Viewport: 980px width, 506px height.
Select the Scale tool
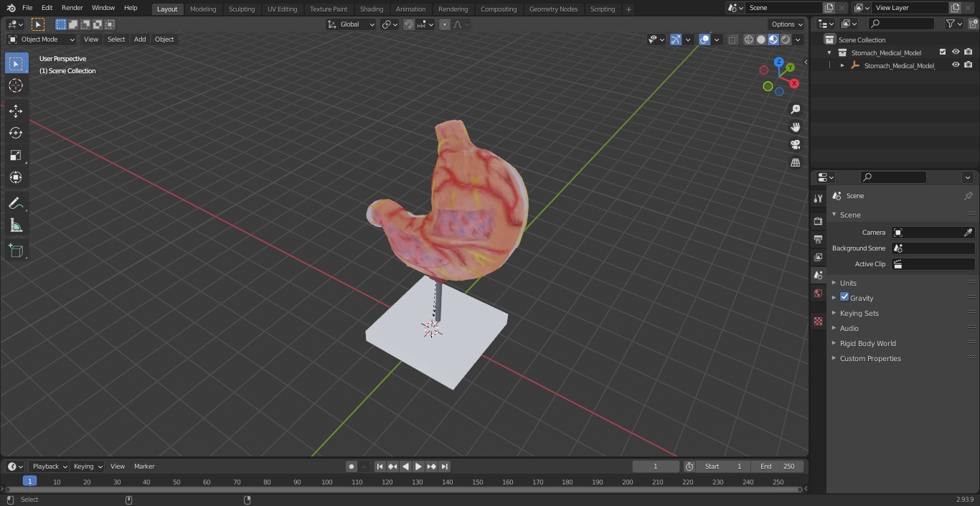tap(16, 155)
